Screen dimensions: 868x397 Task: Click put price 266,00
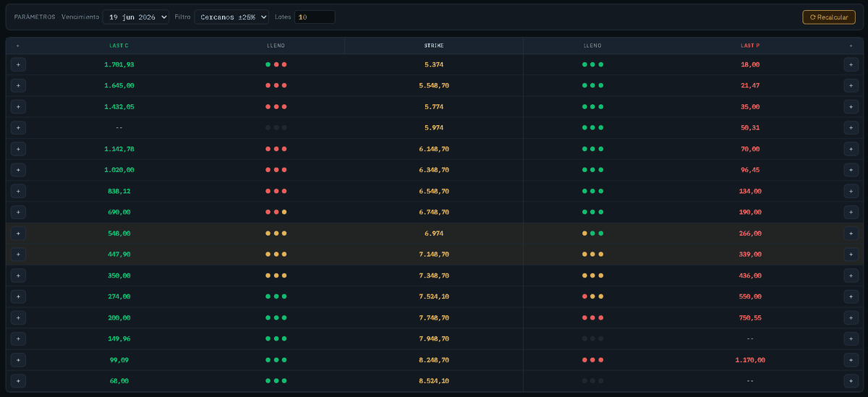pyautogui.click(x=750, y=234)
